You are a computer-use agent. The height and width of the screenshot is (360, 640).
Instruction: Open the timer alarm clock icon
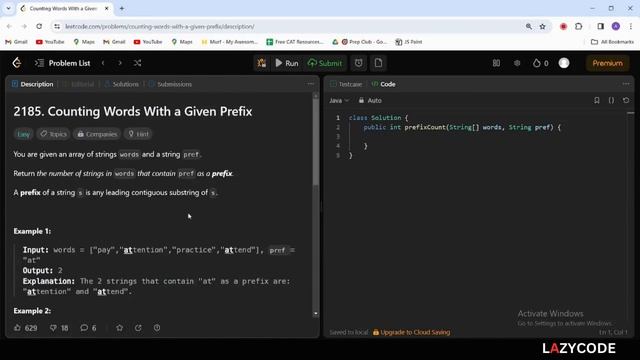358,63
